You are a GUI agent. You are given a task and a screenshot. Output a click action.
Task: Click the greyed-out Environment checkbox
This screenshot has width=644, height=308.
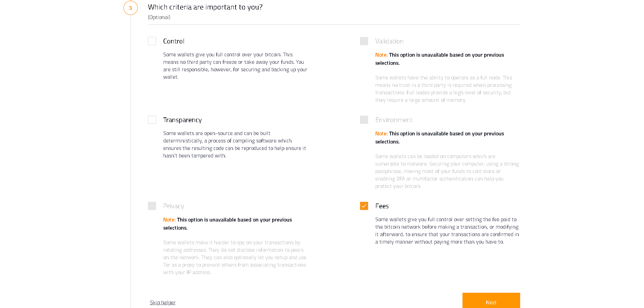(364, 120)
